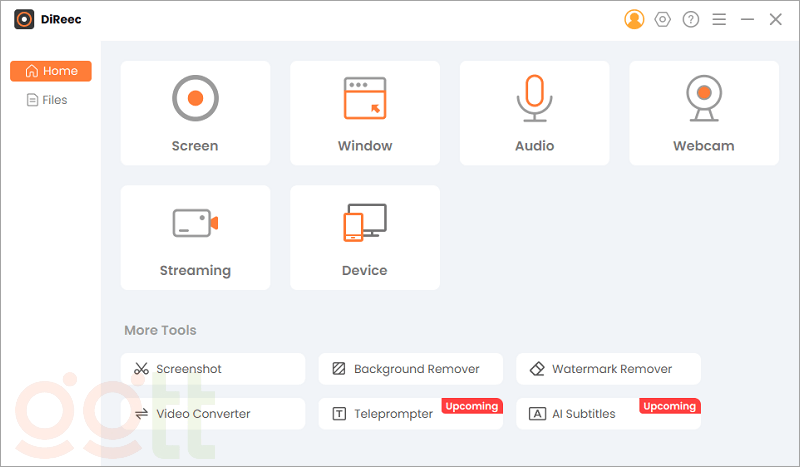Open the Device recording icon
Image resolution: width=800 pixels, height=467 pixels.
coord(365,222)
